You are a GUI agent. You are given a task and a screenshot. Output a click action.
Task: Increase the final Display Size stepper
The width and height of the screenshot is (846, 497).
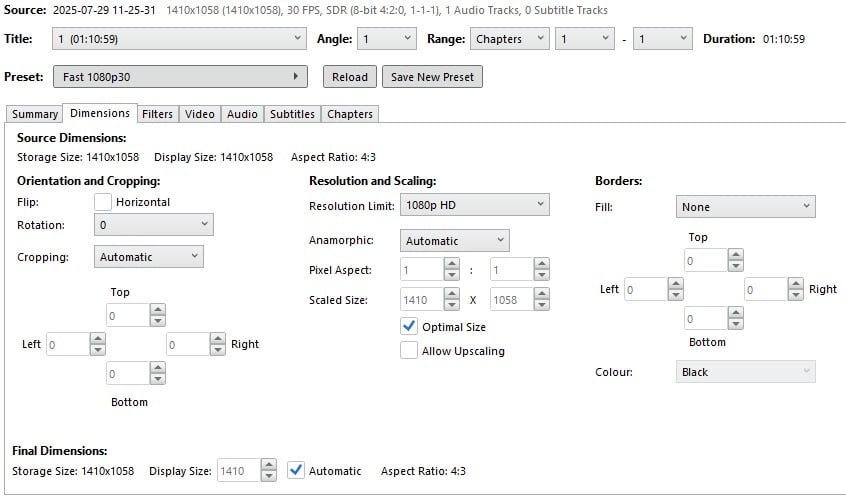[268, 465]
